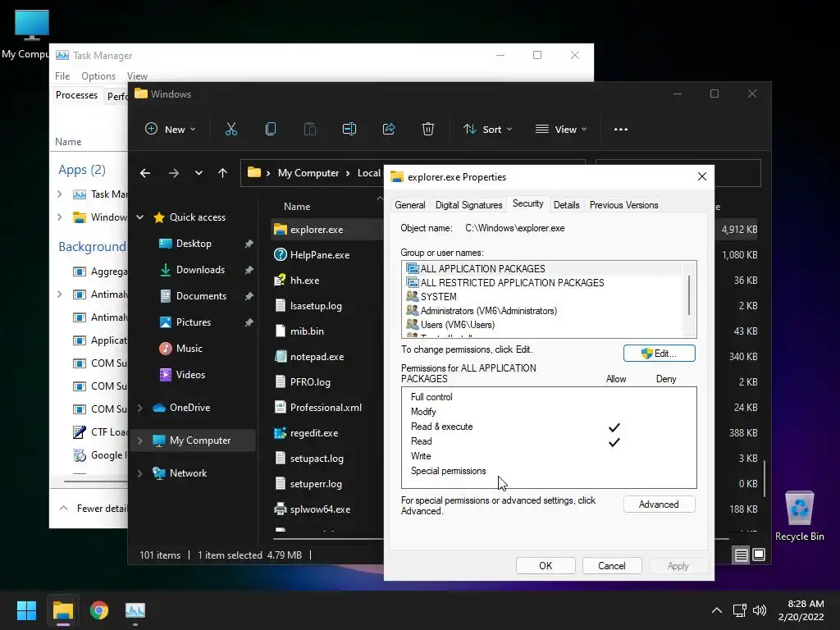Screen dimensions: 840x630
Task: Open the See more ellipsis menu
Action: click(x=621, y=129)
